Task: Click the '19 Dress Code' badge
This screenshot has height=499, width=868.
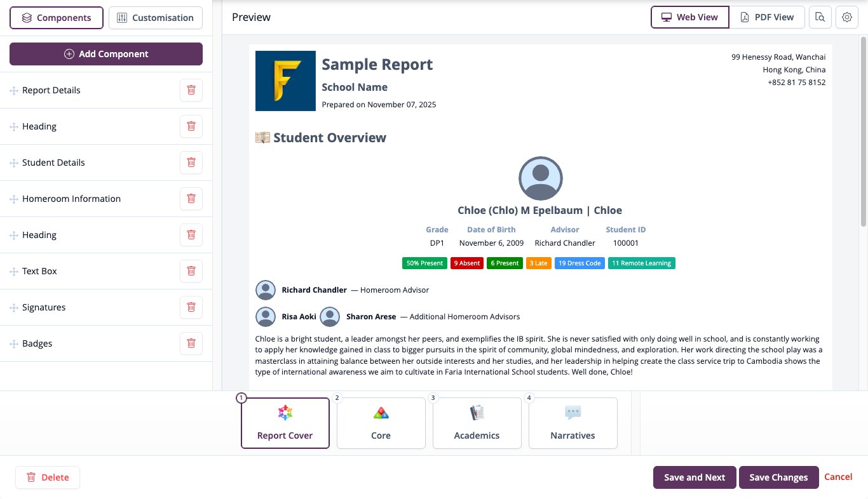Action: point(580,263)
